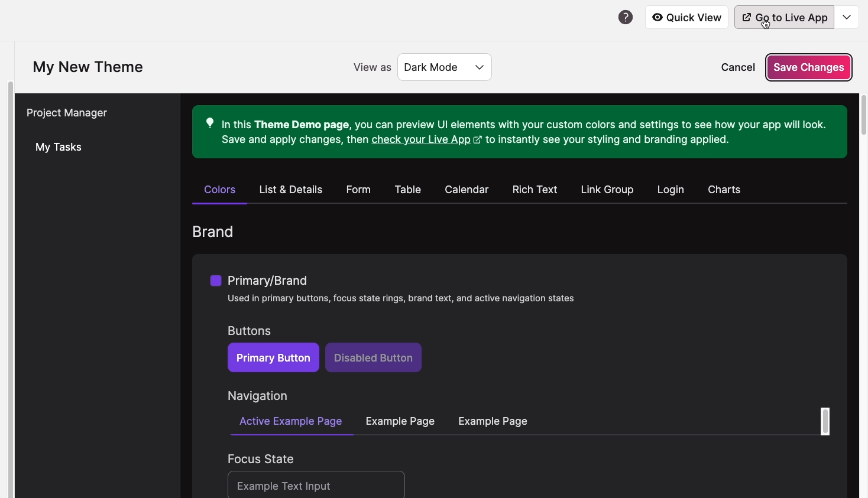The image size is (868, 498).
Task: Click the Brand section heading
Action: pos(213,232)
